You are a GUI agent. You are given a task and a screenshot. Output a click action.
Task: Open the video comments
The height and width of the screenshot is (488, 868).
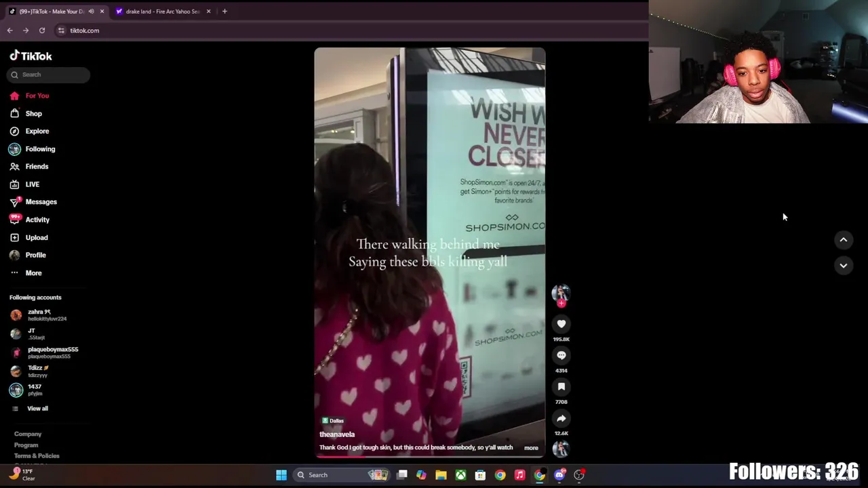[x=561, y=355]
